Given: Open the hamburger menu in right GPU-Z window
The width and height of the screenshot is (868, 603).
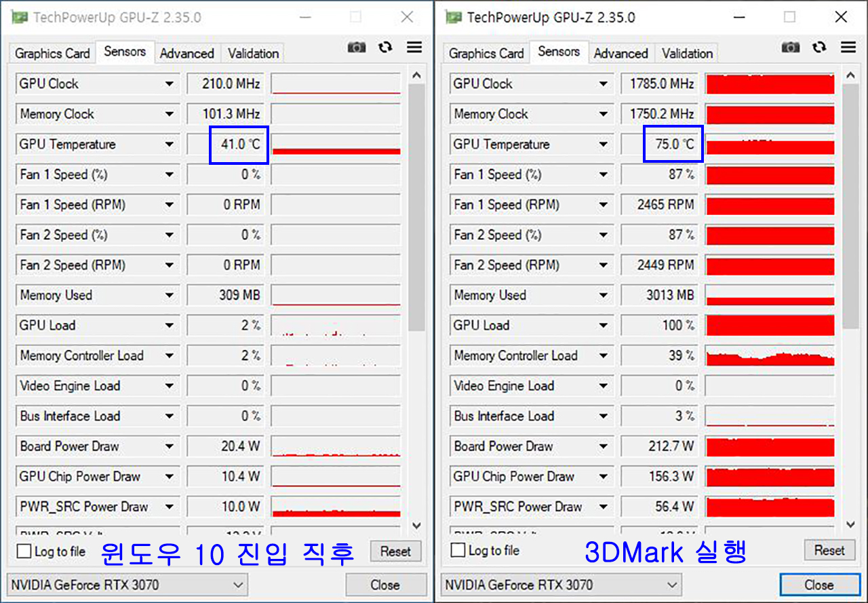Looking at the screenshot, I should (x=848, y=47).
